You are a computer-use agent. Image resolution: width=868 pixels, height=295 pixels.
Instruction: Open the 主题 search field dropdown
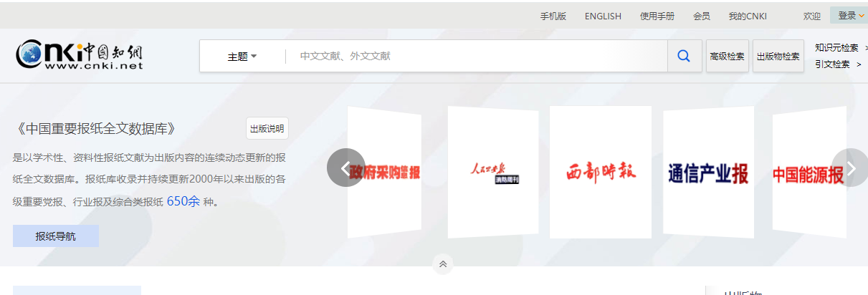coord(242,57)
